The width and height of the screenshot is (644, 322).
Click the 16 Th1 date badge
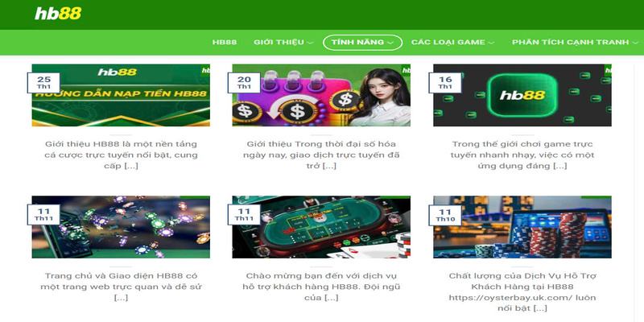pos(445,83)
